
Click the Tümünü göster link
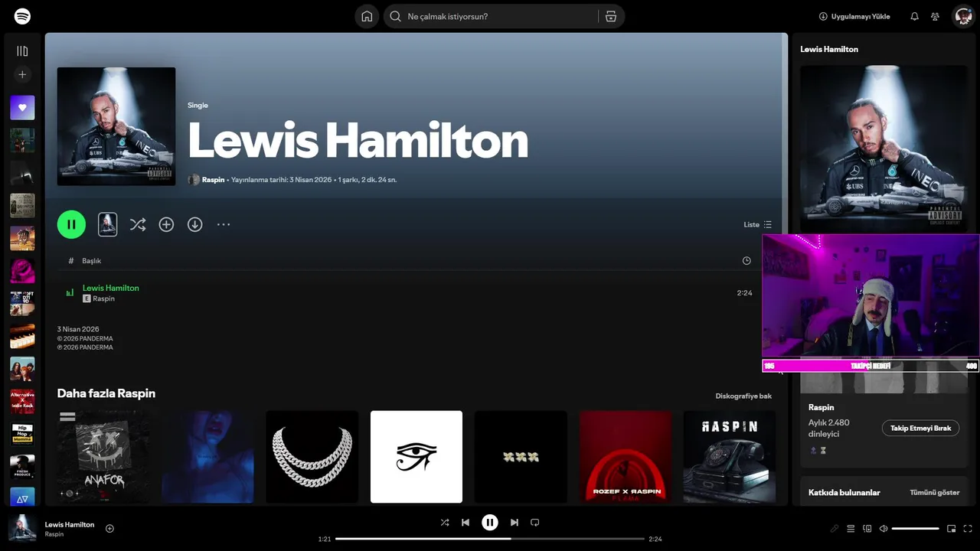tap(934, 493)
